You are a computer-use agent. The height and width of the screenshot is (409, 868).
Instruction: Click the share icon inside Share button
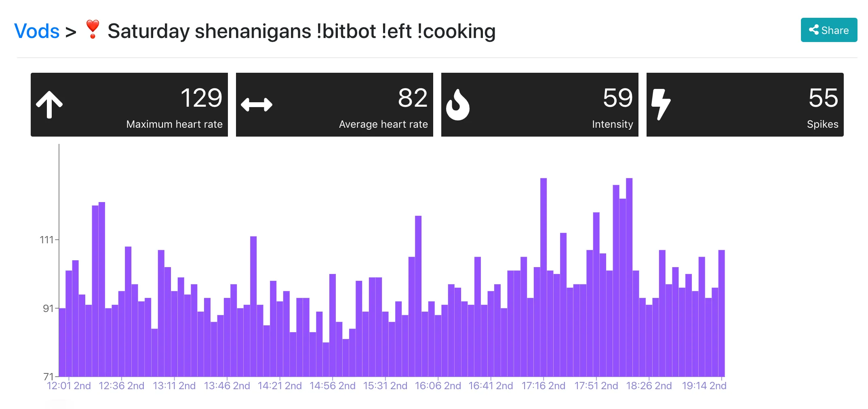814,30
